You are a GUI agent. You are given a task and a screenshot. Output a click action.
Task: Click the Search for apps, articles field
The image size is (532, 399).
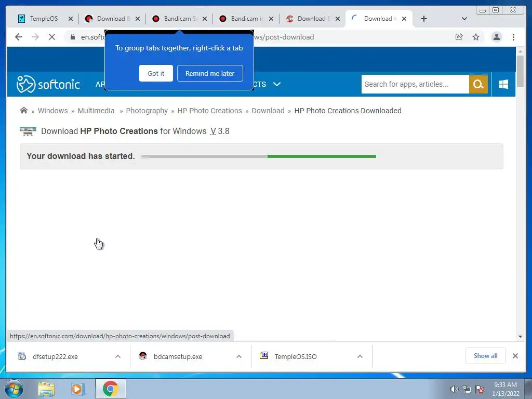point(415,84)
